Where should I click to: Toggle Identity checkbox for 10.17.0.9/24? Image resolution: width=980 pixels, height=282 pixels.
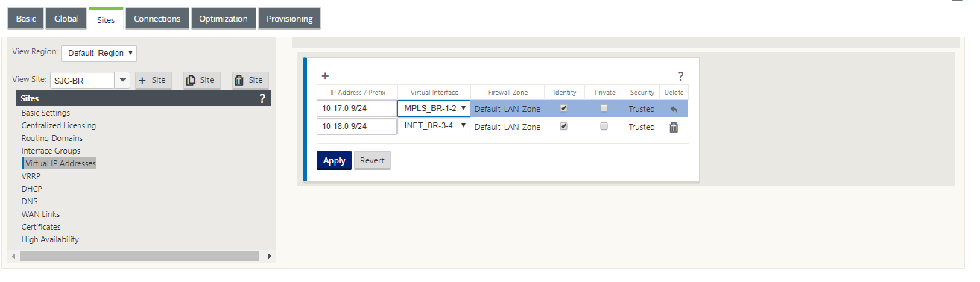tap(564, 108)
